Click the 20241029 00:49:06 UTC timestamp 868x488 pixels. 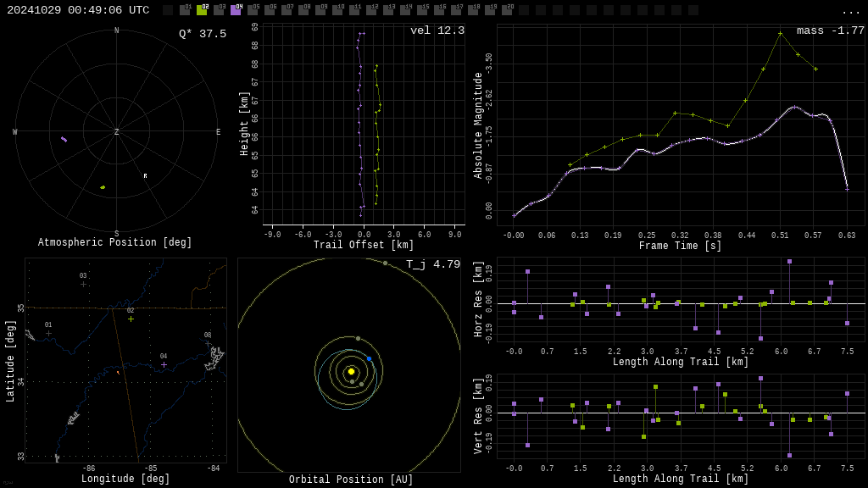coord(78,10)
